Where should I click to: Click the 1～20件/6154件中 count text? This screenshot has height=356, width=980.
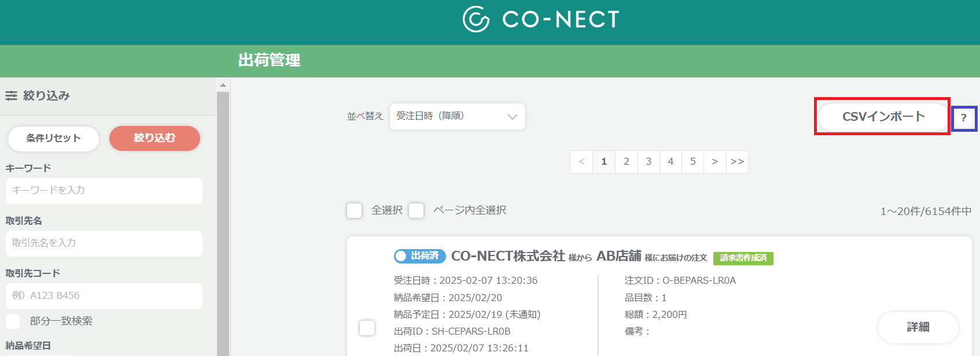[x=926, y=212]
